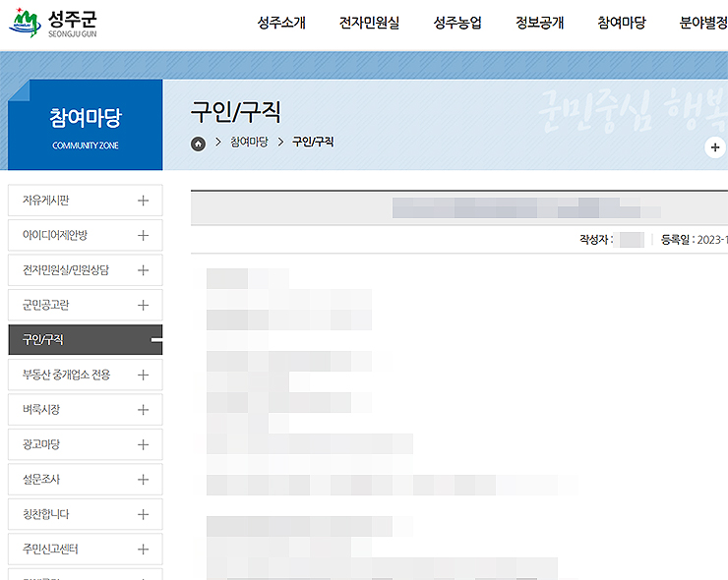Click the home icon in breadcrumb
Screen dimensions: 728x580
pos(199,144)
